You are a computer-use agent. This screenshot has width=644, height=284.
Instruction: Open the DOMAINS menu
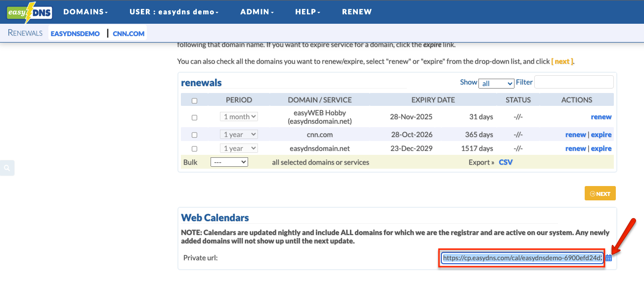86,12
